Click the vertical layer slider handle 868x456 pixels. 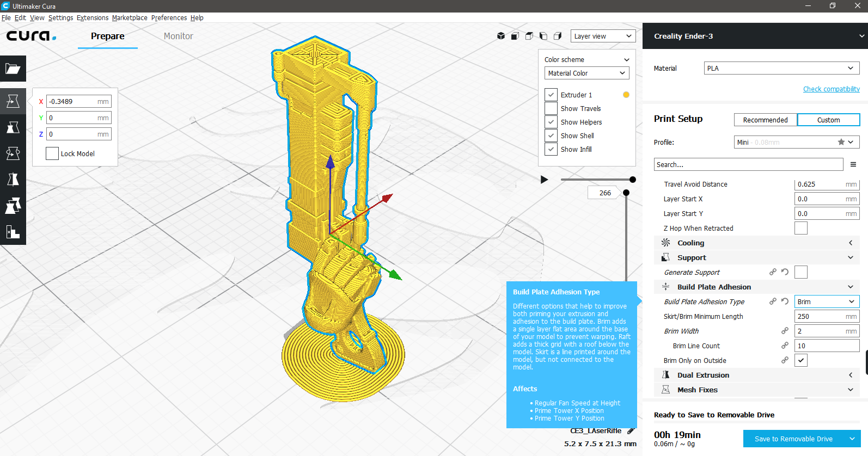(x=626, y=193)
